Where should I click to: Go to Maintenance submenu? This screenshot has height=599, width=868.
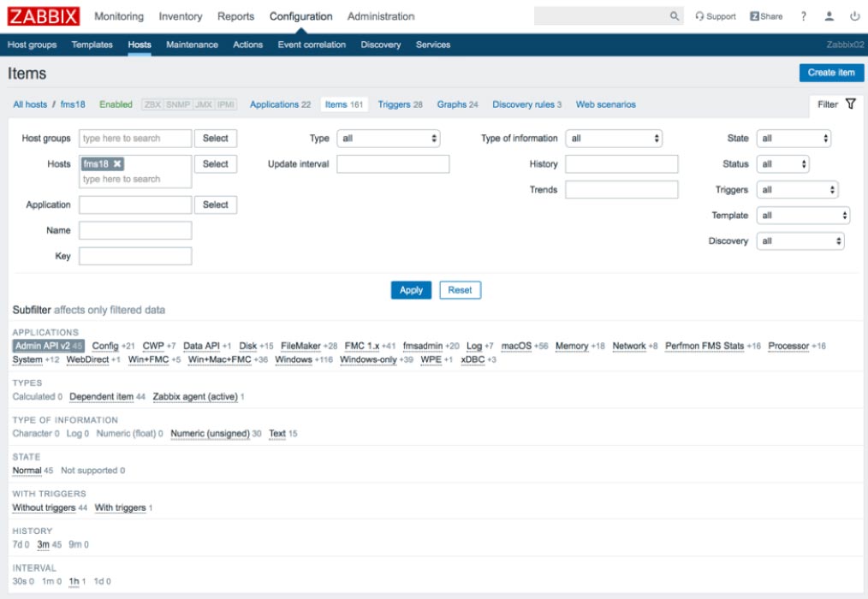(192, 44)
